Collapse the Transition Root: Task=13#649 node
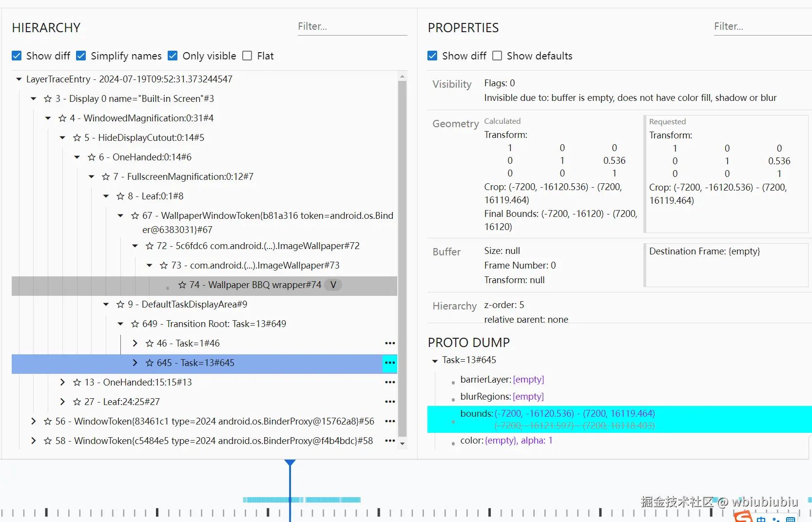 [x=120, y=324]
